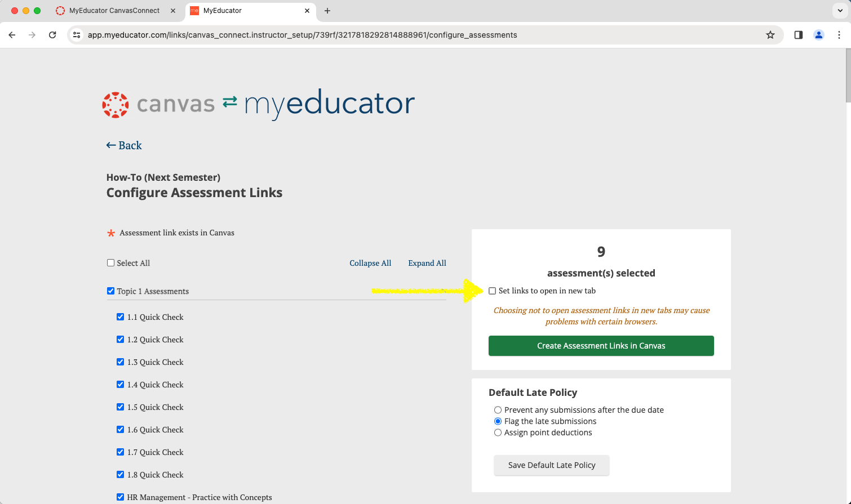
Task: Uncheck 1.3 Quick Check
Action: [120, 362]
